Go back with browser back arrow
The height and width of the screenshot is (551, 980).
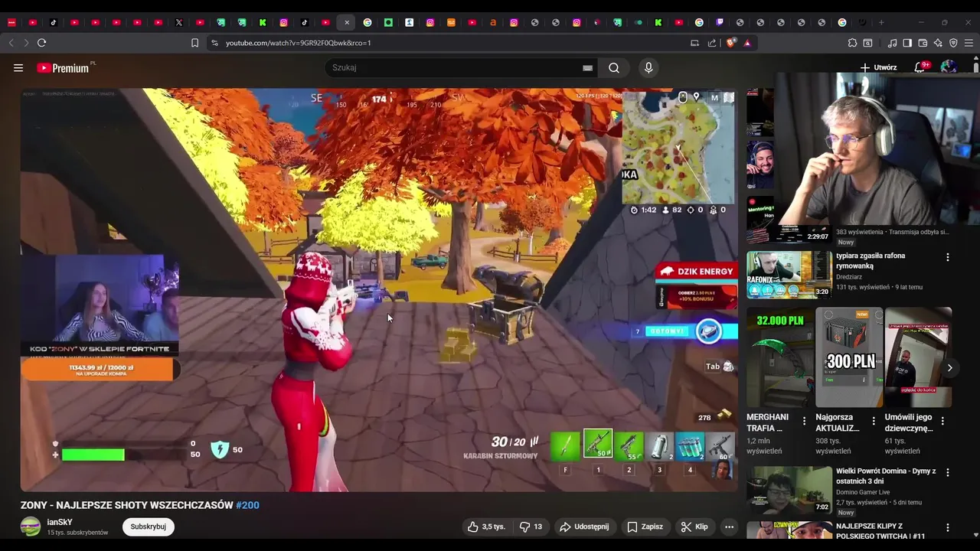coord(11,43)
